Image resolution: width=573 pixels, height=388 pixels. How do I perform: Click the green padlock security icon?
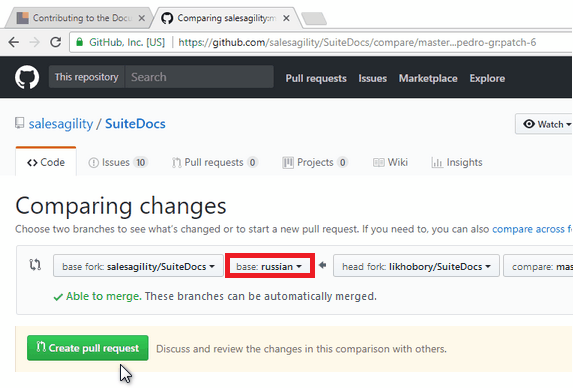click(x=79, y=42)
